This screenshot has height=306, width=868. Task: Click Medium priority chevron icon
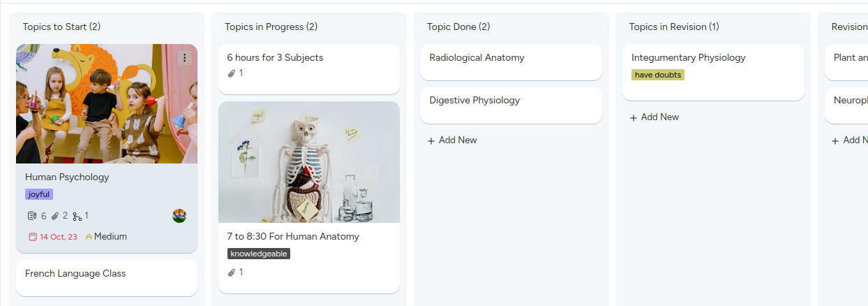[x=89, y=237]
